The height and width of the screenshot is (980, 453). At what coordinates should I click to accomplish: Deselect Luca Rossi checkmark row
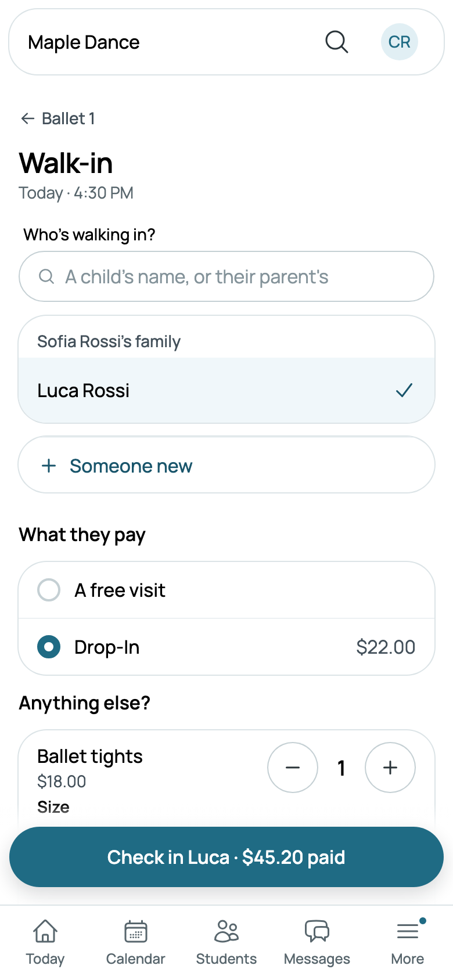coord(227,390)
